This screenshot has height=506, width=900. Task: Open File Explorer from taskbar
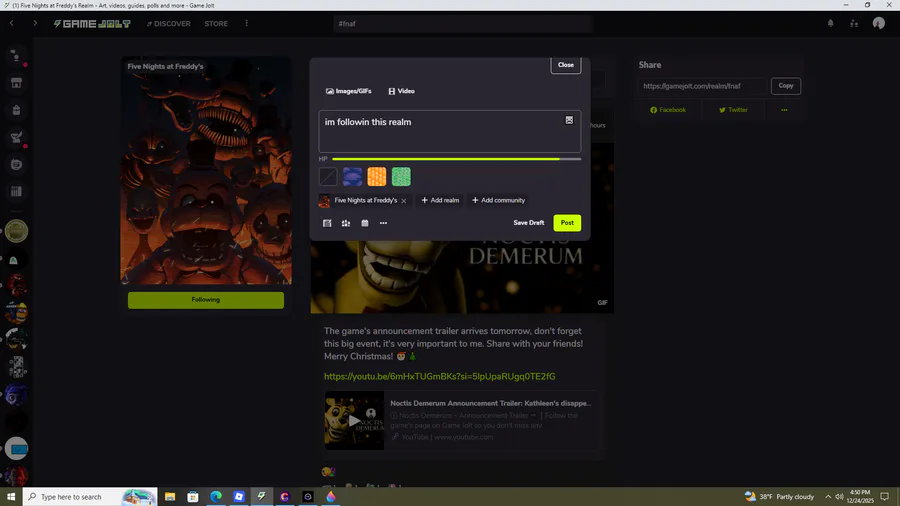click(170, 497)
